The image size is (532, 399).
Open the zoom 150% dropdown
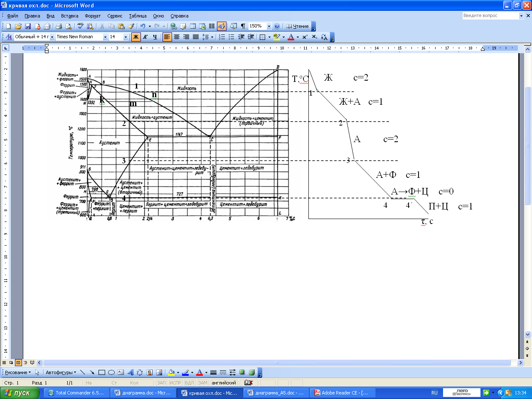tap(269, 26)
